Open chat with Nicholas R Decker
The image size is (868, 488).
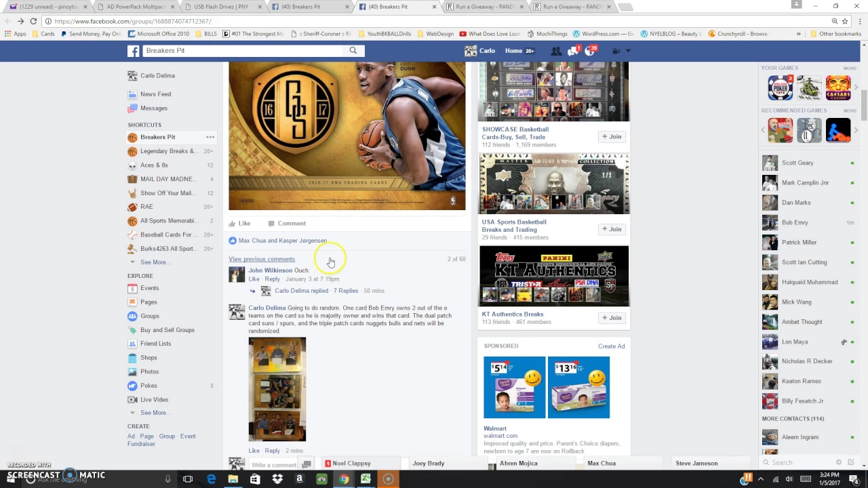pos(807,361)
